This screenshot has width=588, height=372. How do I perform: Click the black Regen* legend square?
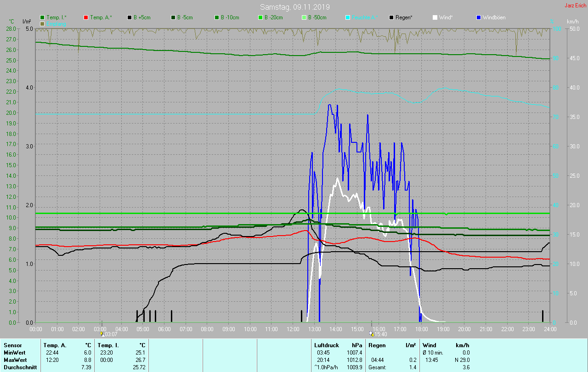click(391, 17)
